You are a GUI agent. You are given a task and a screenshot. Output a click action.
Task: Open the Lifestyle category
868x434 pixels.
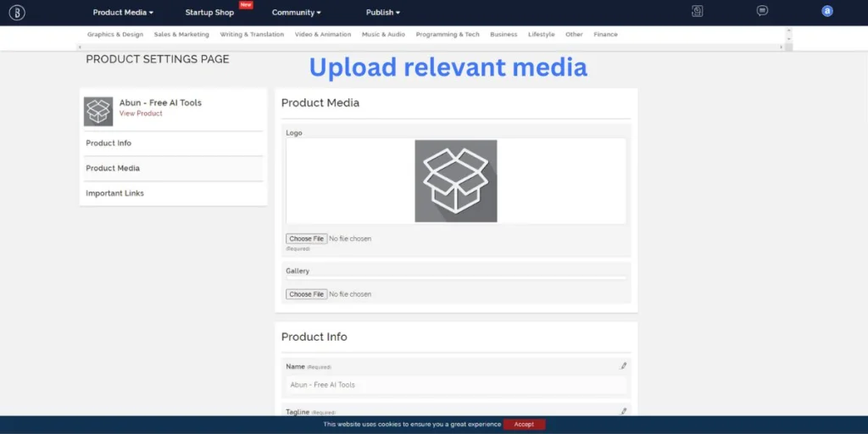[x=542, y=34]
